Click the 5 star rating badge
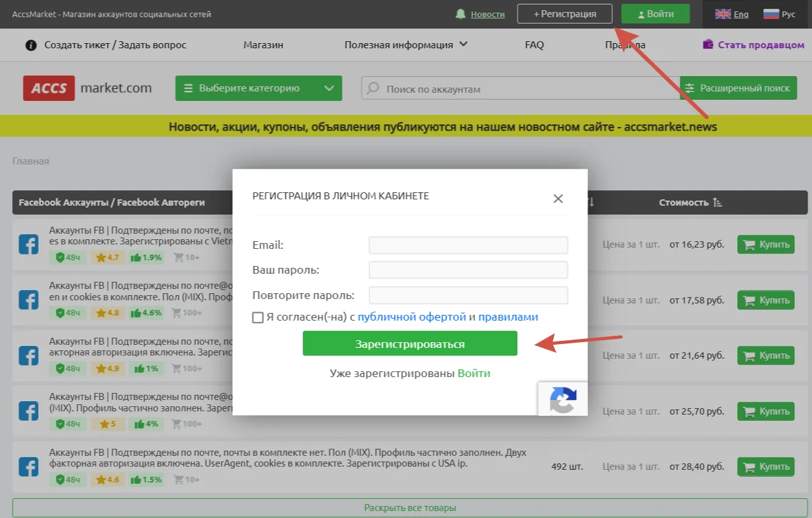Viewport: 812px width, 518px height. (x=107, y=423)
